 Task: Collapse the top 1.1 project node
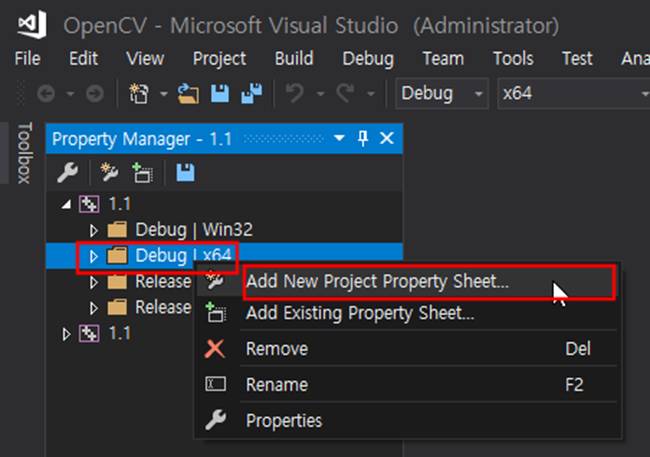66,204
